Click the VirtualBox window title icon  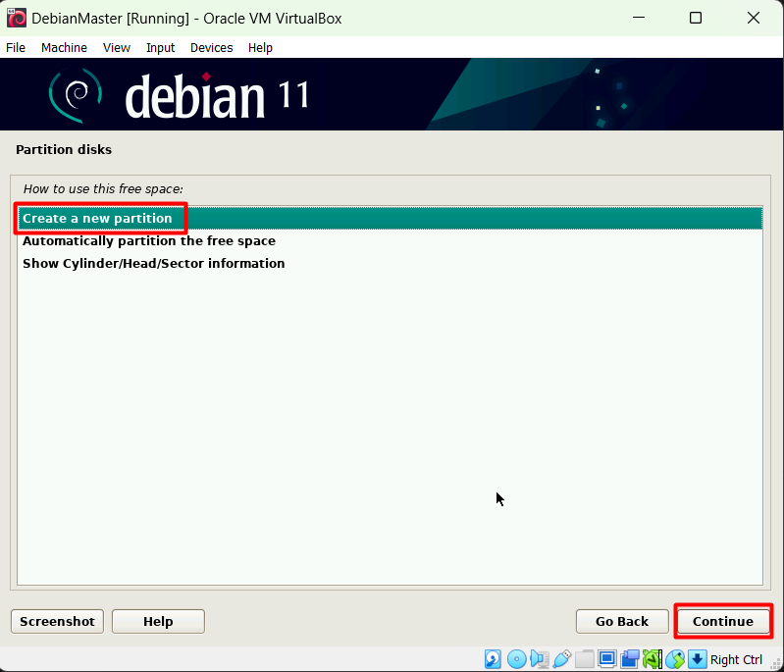(x=17, y=18)
